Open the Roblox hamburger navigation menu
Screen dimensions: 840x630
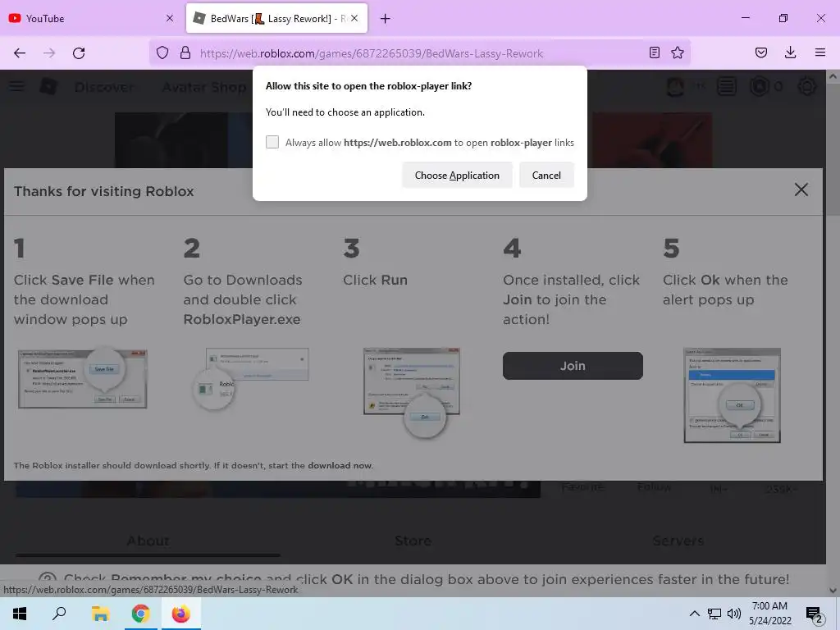coord(16,86)
